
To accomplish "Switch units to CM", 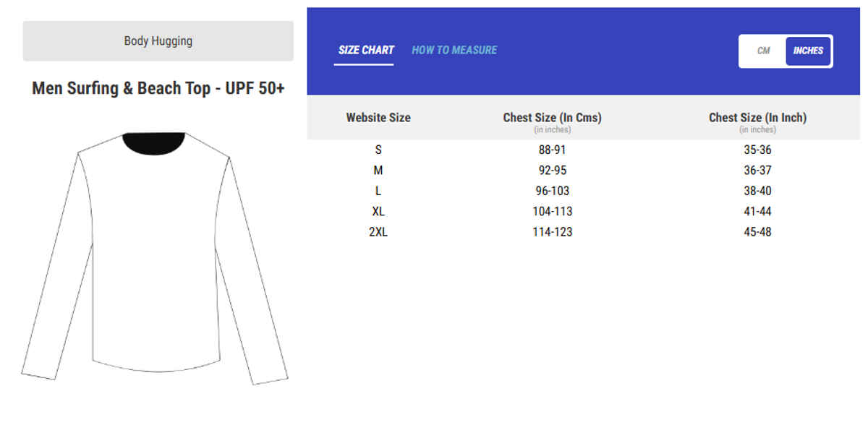I will point(763,51).
